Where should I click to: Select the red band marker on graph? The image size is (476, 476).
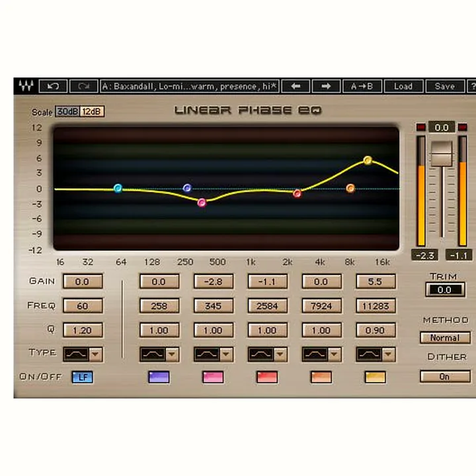(x=297, y=193)
